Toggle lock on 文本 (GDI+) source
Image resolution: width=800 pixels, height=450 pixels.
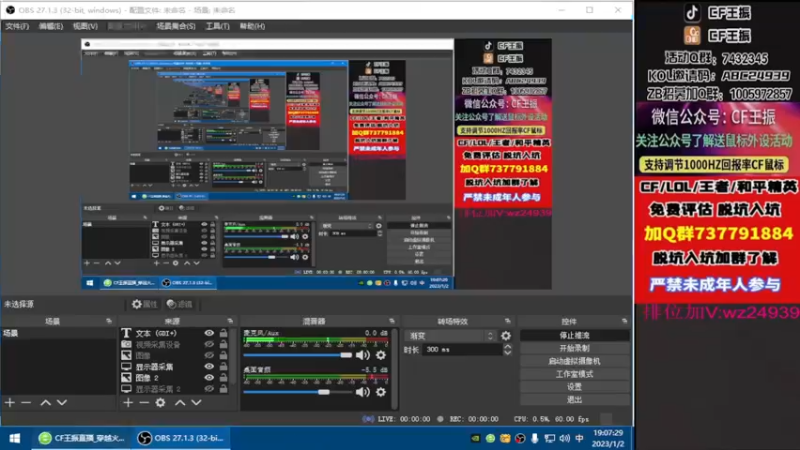point(223,333)
